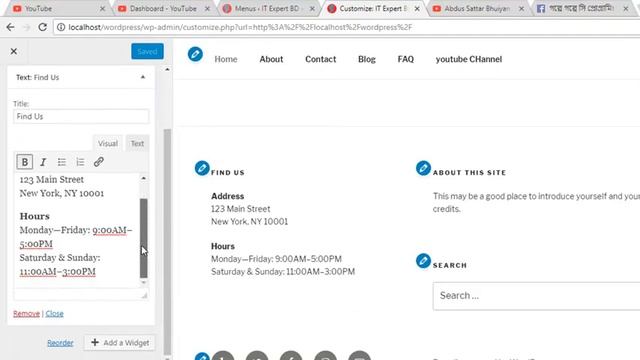The width and height of the screenshot is (640, 360).
Task: Switch to Abdus Sattar Bhuiyan tab
Action: coord(477,9)
